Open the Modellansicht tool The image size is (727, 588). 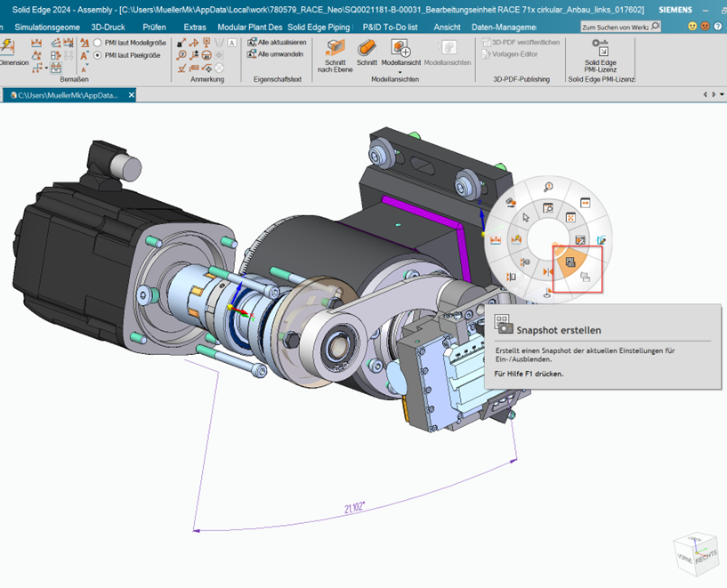click(x=400, y=52)
